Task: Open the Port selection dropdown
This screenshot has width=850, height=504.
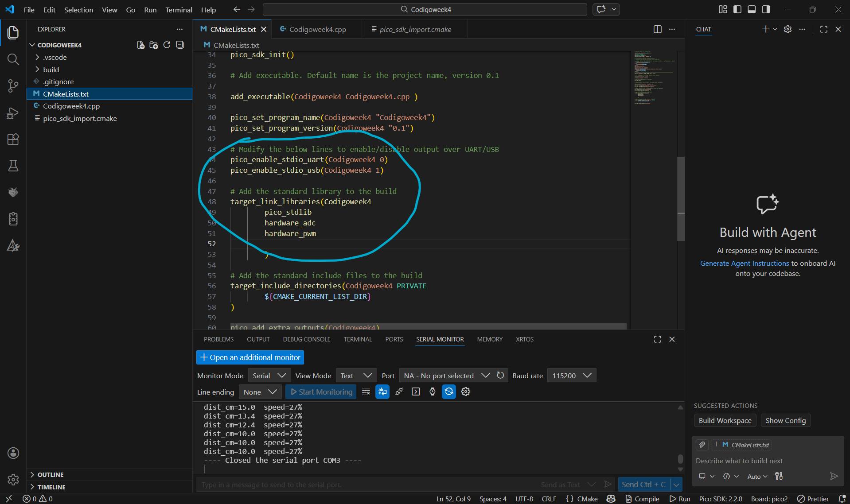Action: pyautogui.click(x=447, y=375)
